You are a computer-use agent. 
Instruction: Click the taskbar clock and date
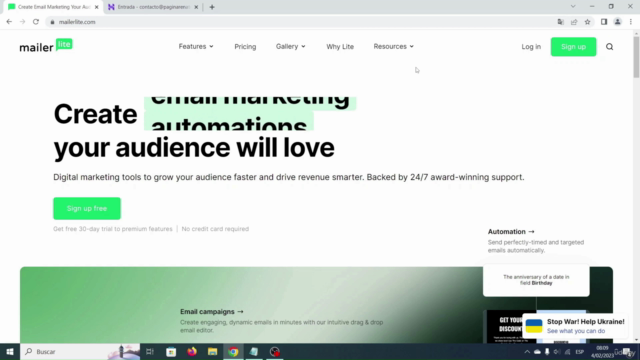coord(602,352)
